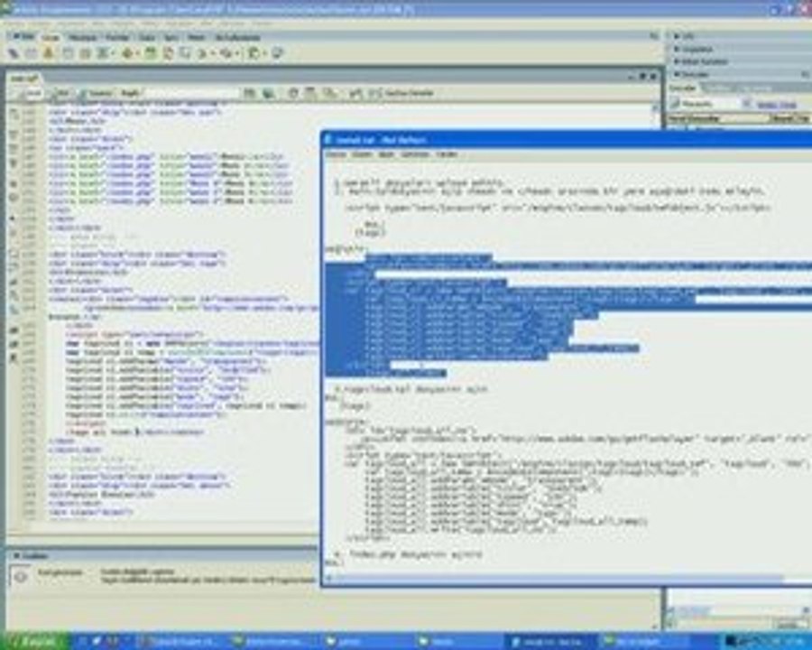Open the Dosyalar panel options menu icon
Image resolution: width=812 pixels, height=650 pixels.
click(x=806, y=75)
